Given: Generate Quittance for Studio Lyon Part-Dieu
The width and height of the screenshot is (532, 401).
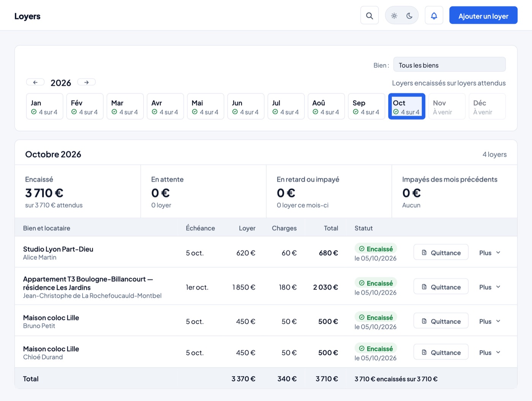Looking at the screenshot, I should (x=441, y=252).
